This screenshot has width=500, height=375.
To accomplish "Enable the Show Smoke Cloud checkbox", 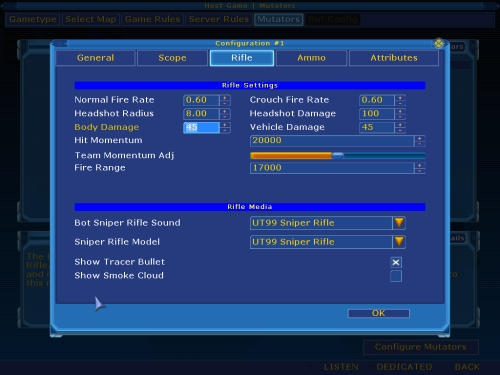I will (x=396, y=276).
